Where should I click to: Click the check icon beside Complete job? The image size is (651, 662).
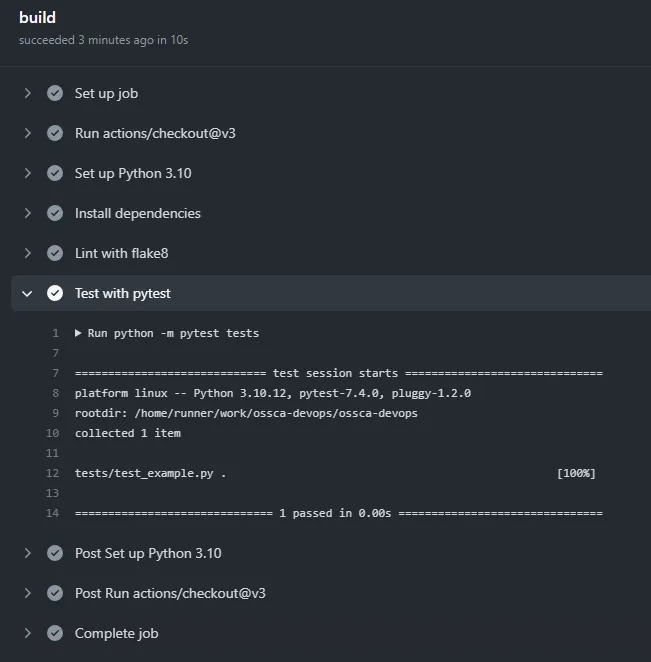click(x=55, y=633)
